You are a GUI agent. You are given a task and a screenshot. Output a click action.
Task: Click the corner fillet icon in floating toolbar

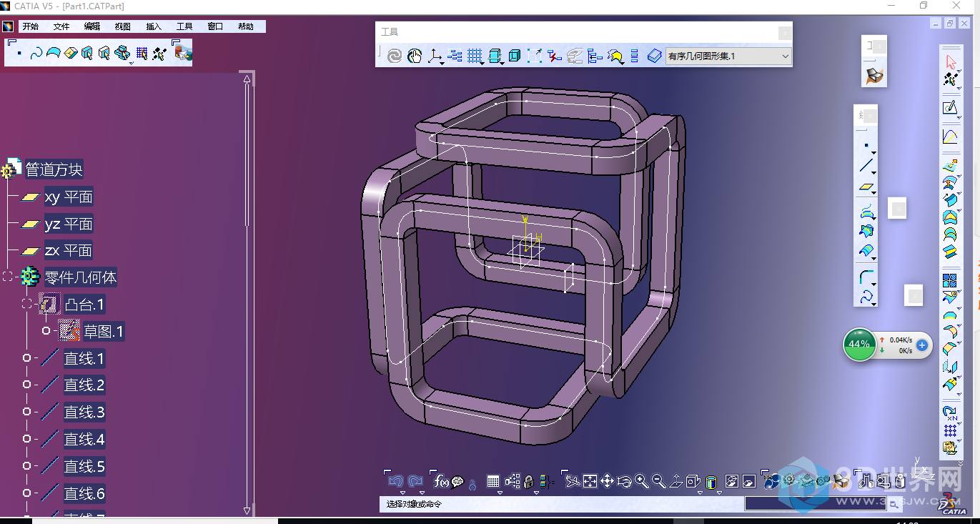point(866,276)
